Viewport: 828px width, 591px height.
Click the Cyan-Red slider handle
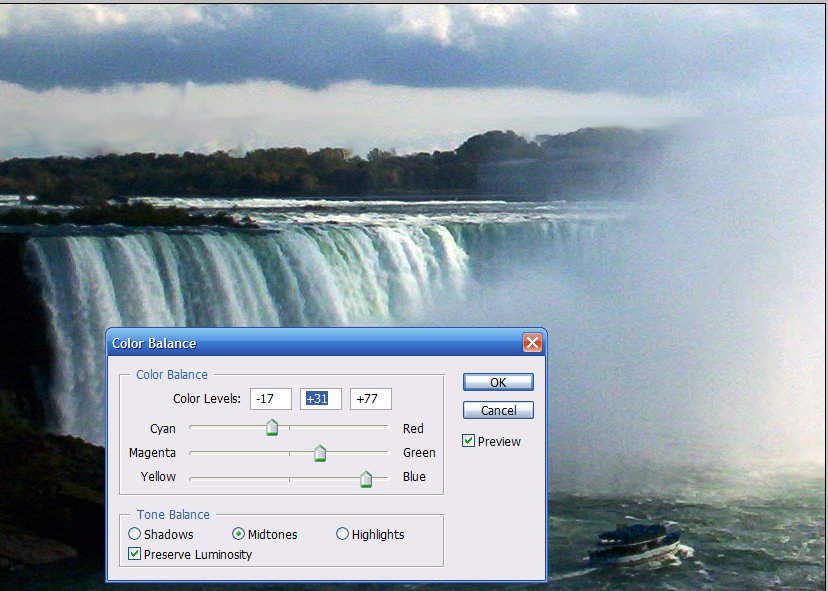click(272, 428)
